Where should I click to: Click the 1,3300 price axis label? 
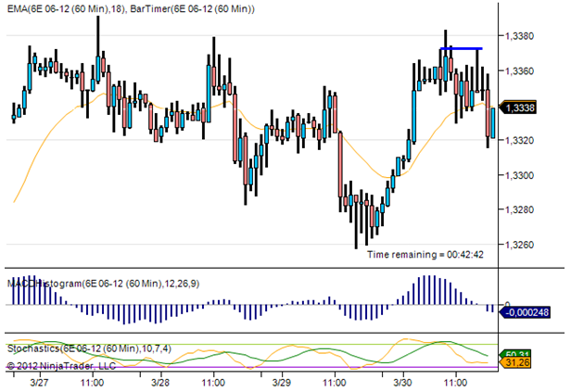[519, 175]
